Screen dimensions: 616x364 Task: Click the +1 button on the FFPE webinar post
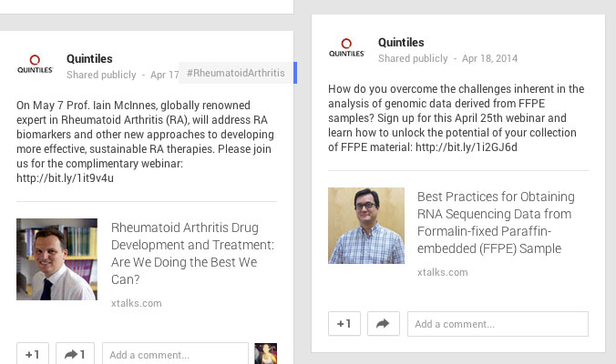pos(344,324)
